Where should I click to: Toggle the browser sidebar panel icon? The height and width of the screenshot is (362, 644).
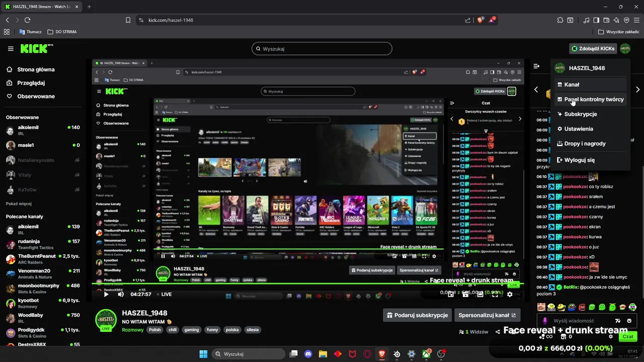click(596, 20)
